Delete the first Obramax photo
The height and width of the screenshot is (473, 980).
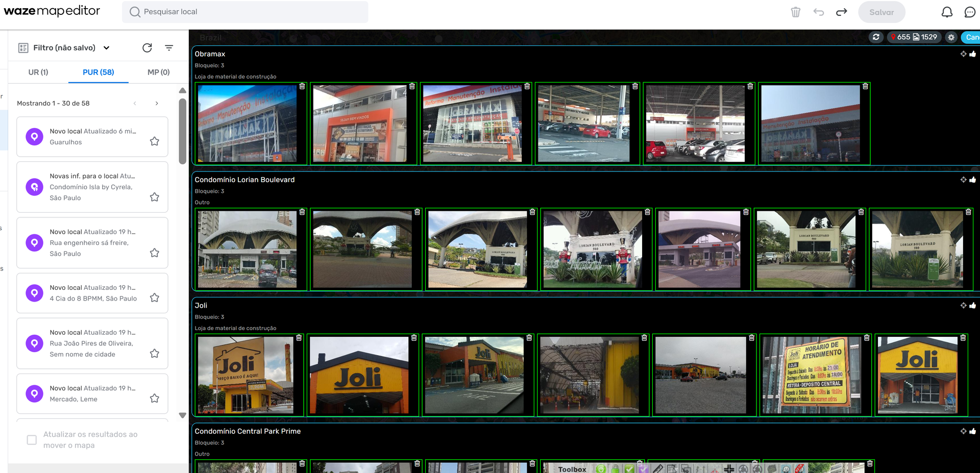point(302,86)
